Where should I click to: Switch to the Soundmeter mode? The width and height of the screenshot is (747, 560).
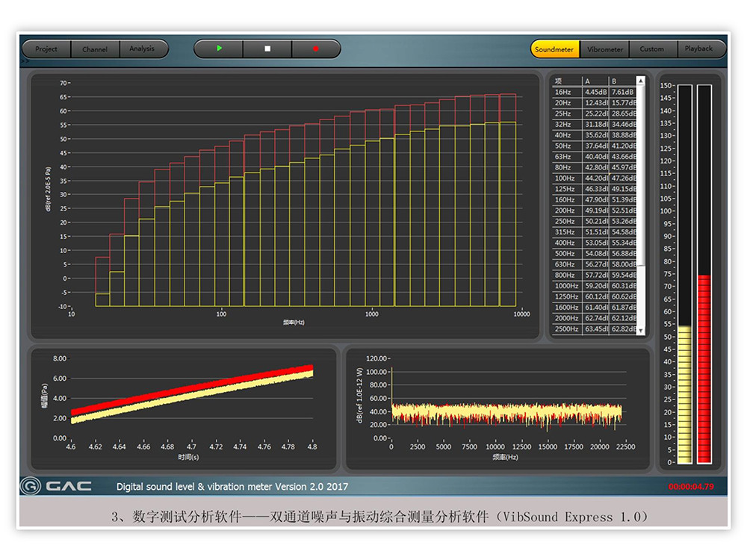click(554, 49)
